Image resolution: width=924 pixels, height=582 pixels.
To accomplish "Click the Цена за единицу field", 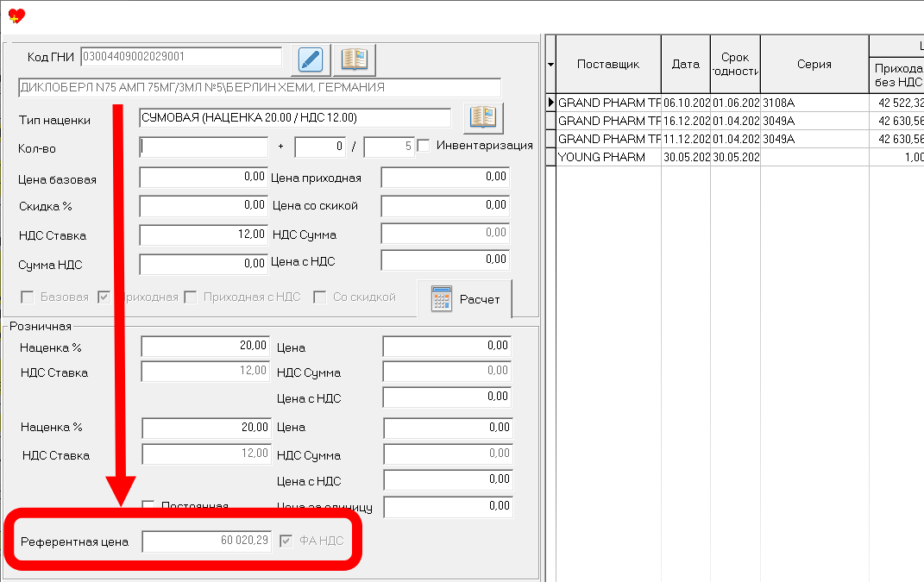I will [x=448, y=507].
